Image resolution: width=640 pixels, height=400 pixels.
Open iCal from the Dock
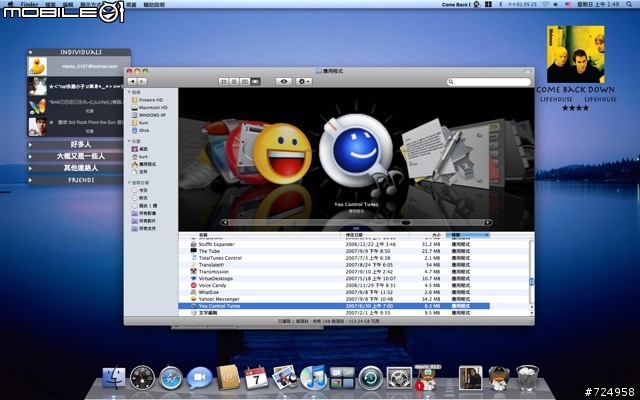click(256, 378)
